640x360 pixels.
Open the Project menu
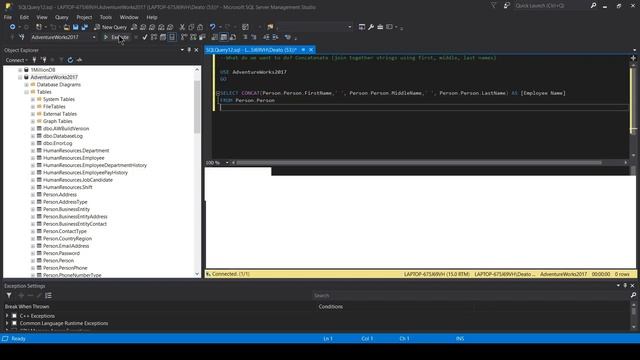(84, 17)
